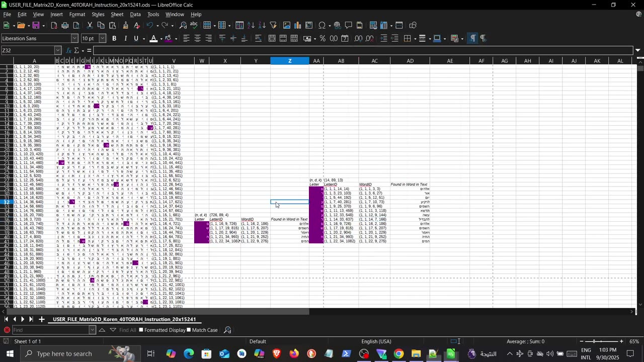This screenshot has width=644, height=362.
Task: Open font color dropdown arrow
Action: [161, 38]
